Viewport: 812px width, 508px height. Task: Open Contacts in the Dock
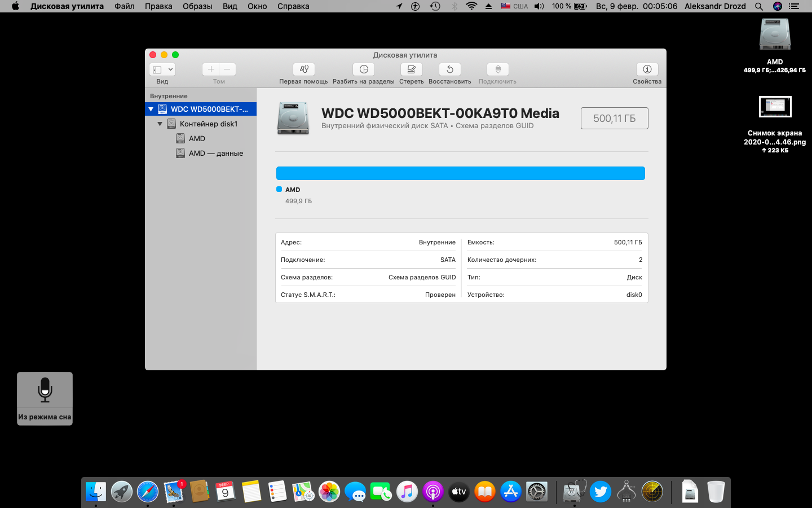[200, 492]
